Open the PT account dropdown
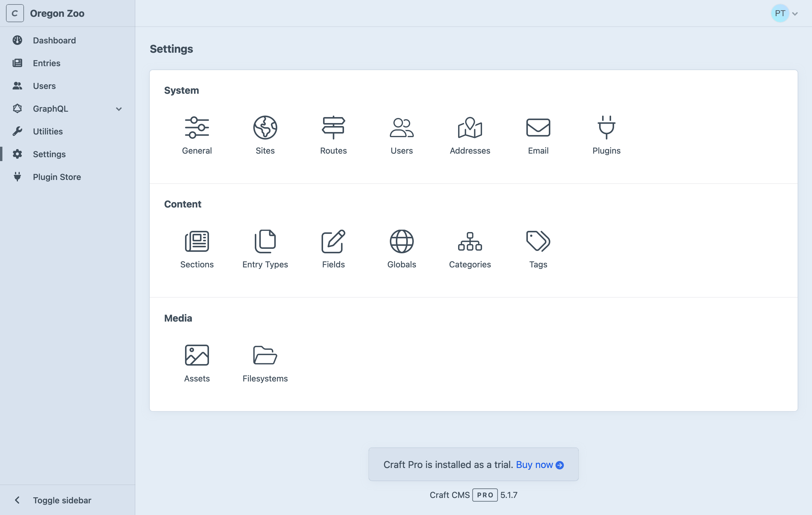Image resolution: width=812 pixels, height=515 pixels. point(785,13)
